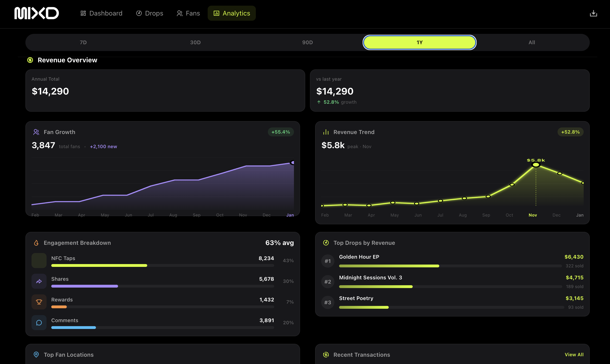Click the $3,145 revenue amount

click(x=574, y=298)
